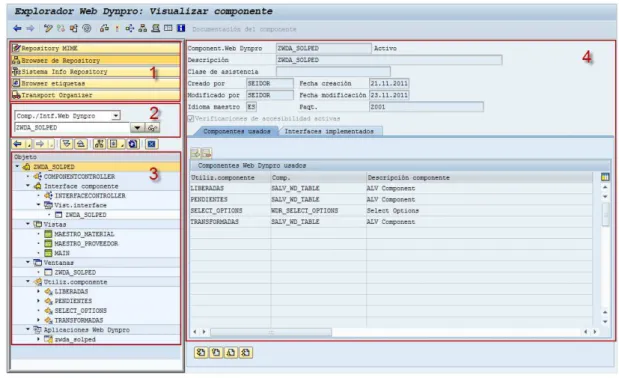The width and height of the screenshot is (619, 378).
Task: Collapse the Aplicaciones Web Dynpro node
Action: tap(28, 329)
